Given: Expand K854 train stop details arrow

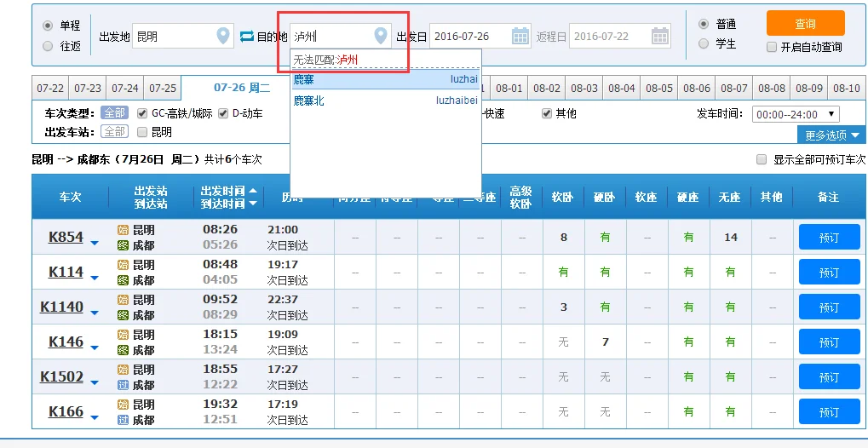Looking at the screenshot, I should tap(95, 243).
